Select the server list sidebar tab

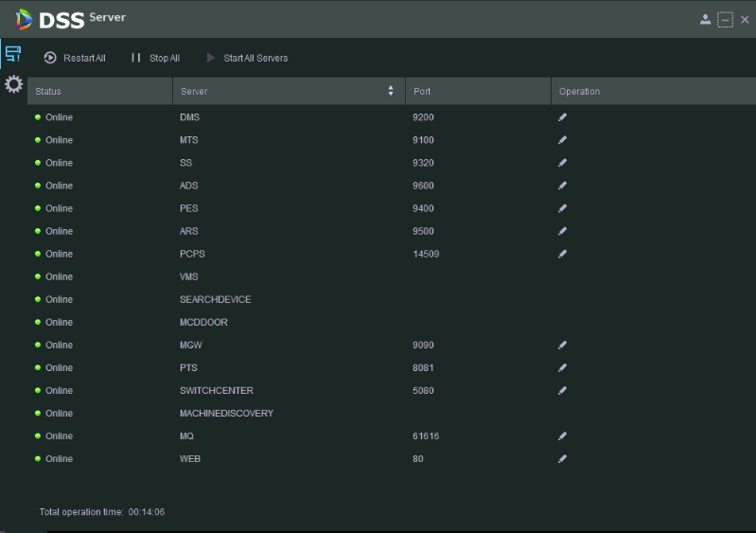pyautogui.click(x=13, y=55)
